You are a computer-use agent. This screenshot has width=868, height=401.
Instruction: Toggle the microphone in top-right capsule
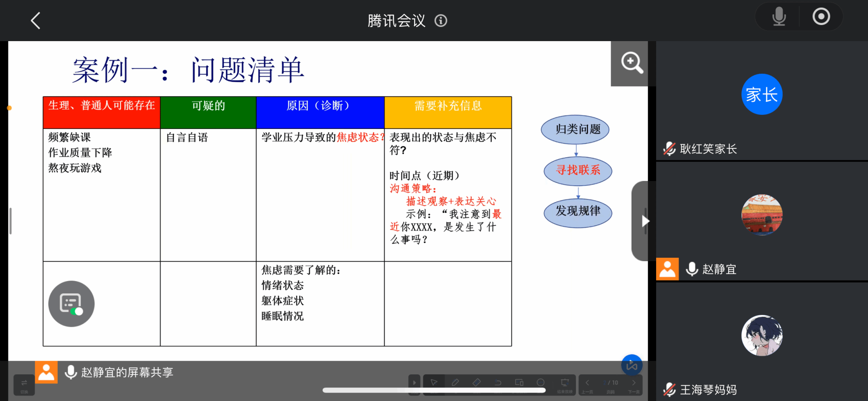[x=779, y=17]
